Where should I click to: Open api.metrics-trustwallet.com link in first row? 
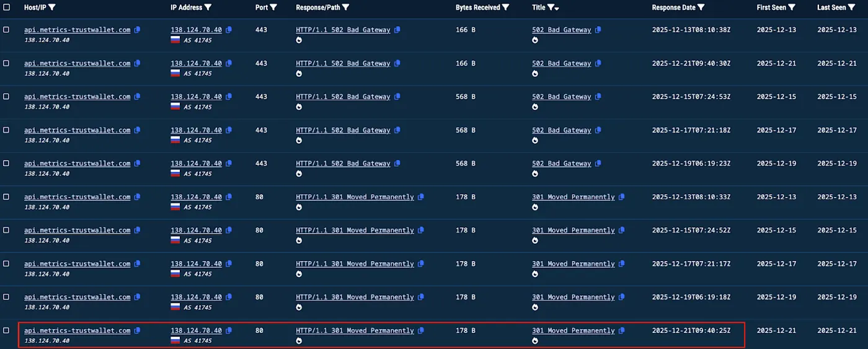click(x=77, y=30)
